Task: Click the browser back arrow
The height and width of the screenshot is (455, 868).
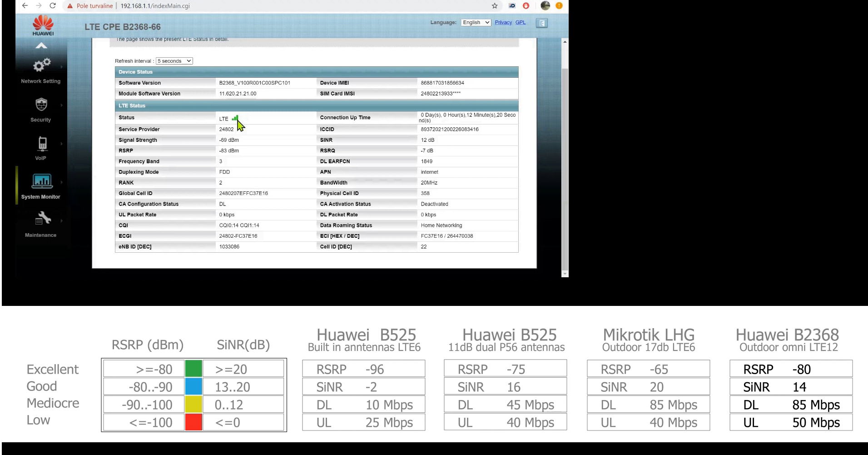Action: pyautogui.click(x=25, y=6)
